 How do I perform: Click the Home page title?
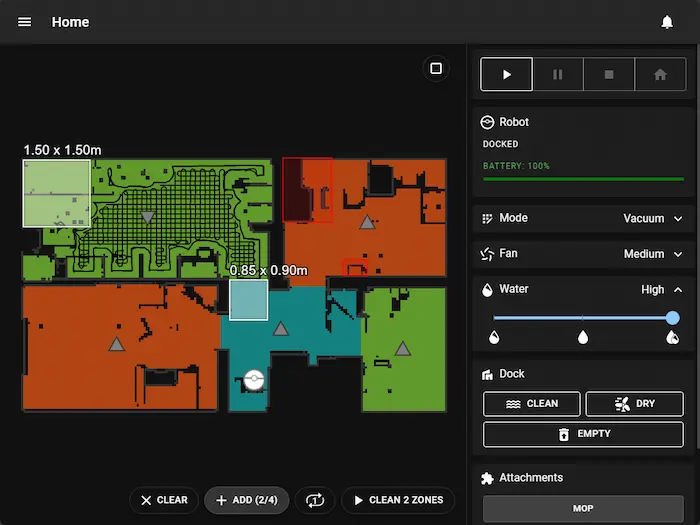pos(70,22)
